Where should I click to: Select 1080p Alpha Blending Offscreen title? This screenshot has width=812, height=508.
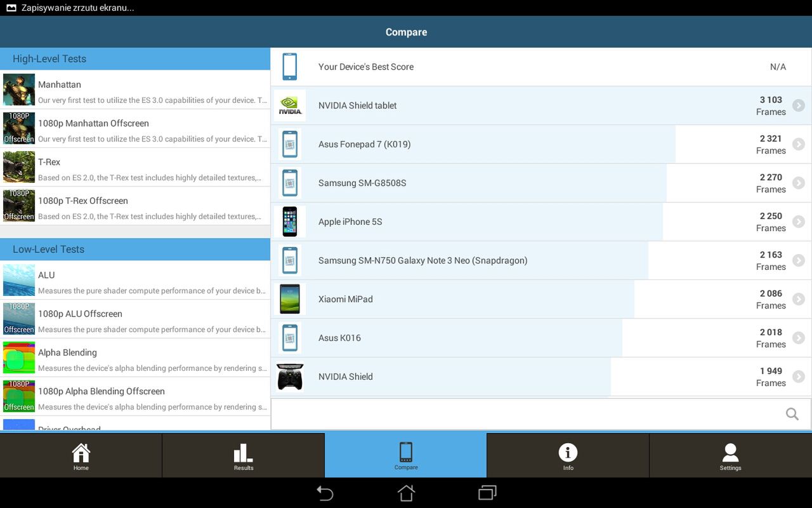click(x=101, y=391)
